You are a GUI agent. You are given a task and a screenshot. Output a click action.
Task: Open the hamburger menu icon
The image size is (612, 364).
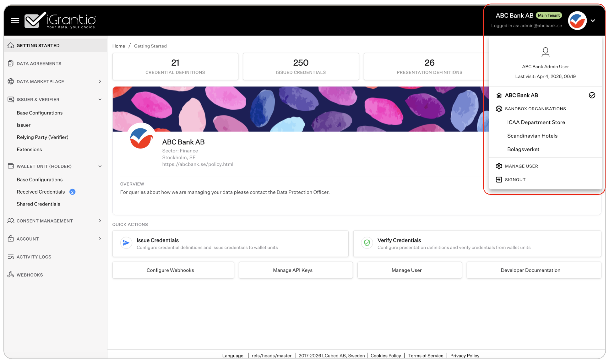[x=15, y=20]
